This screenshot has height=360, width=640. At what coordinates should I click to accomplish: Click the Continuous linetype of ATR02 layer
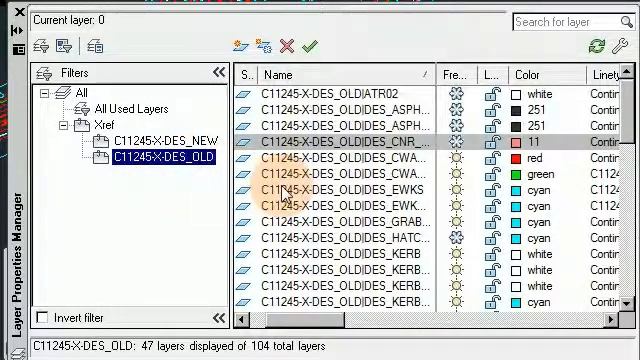tap(604, 94)
